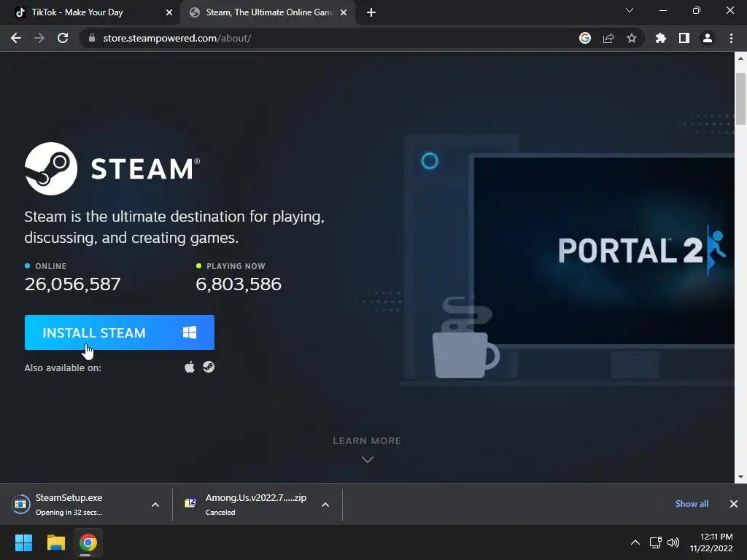747x560 pixels.
Task: View site information lock icon
Action: pos(92,38)
